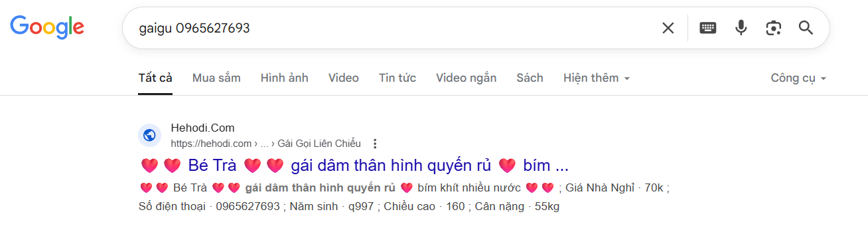Click the Hehodi.Com globe favicon
The image size is (868, 242).
click(x=149, y=135)
